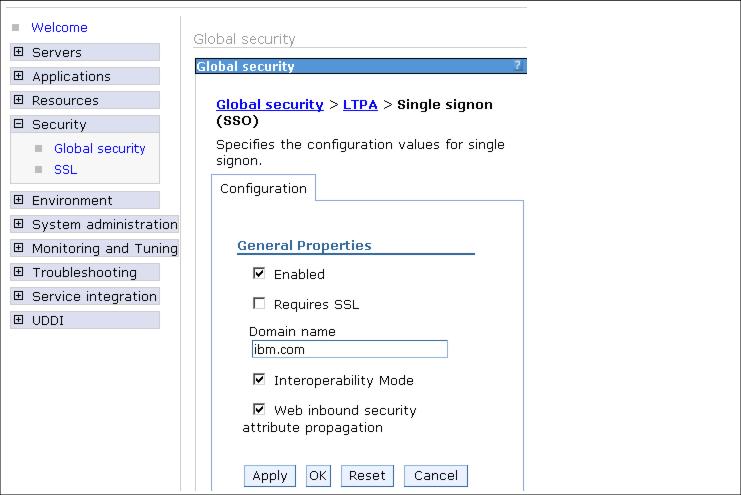Check the Requires SSL checkbox
The height and width of the screenshot is (495, 741).
tap(259, 303)
